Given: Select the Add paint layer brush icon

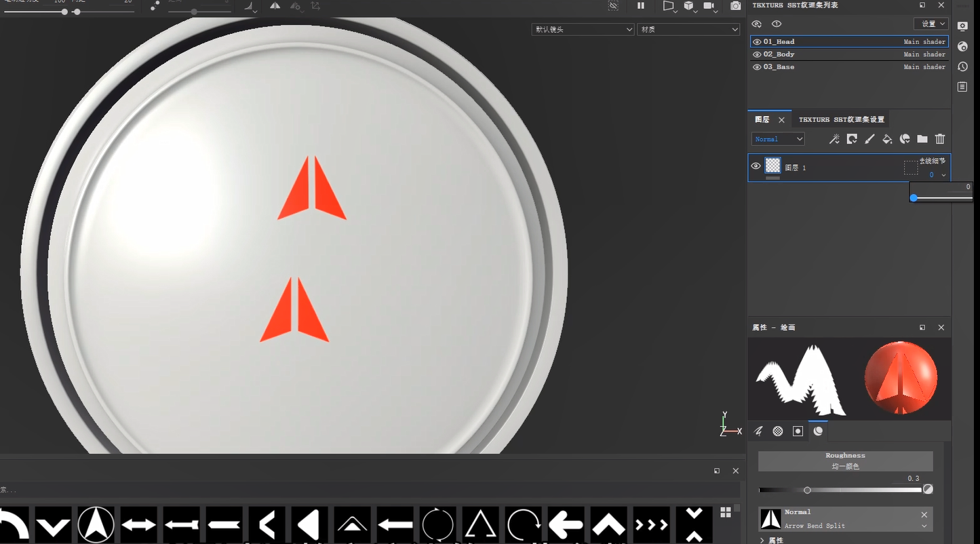Looking at the screenshot, I should point(869,138).
